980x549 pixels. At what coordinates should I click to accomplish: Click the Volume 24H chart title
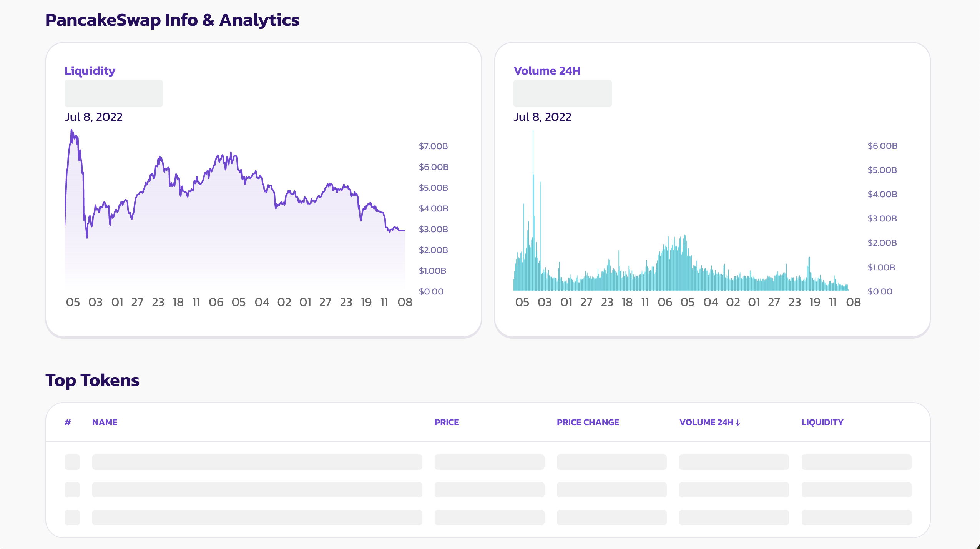tap(546, 71)
